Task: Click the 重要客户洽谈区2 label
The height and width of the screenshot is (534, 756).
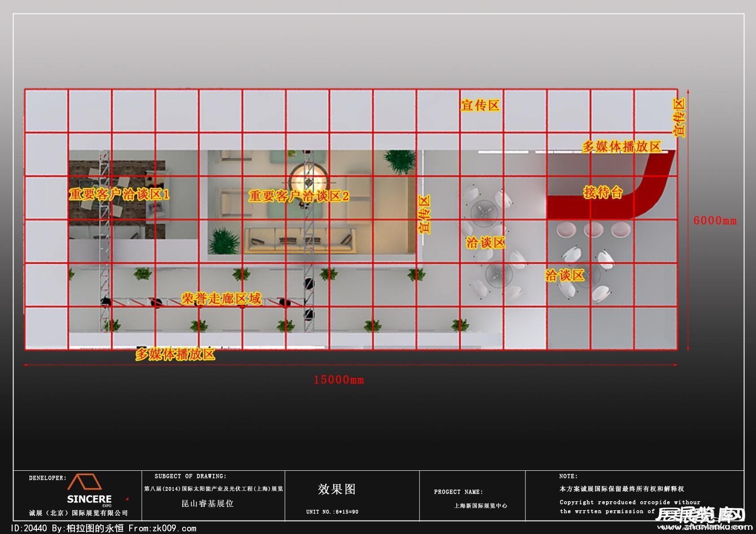Action: 299,196
